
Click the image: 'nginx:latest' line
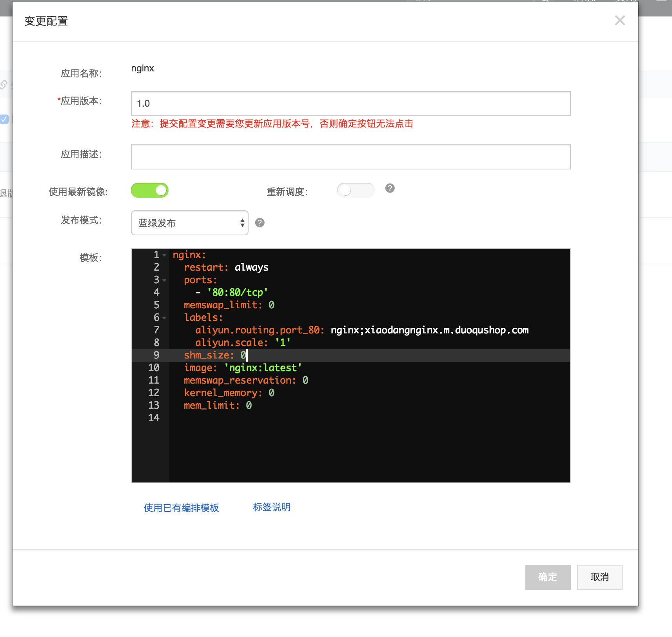tap(243, 368)
